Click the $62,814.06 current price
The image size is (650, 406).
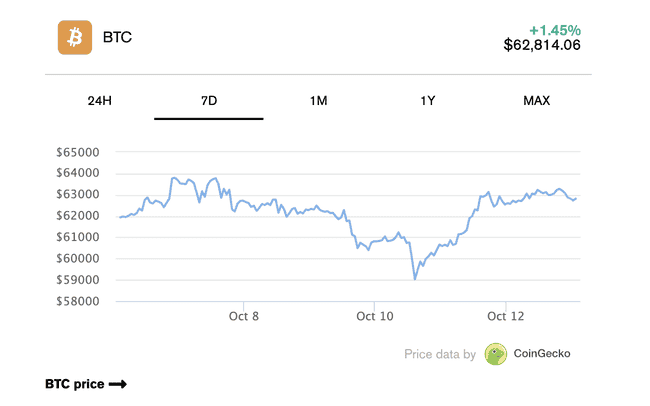point(542,44)
